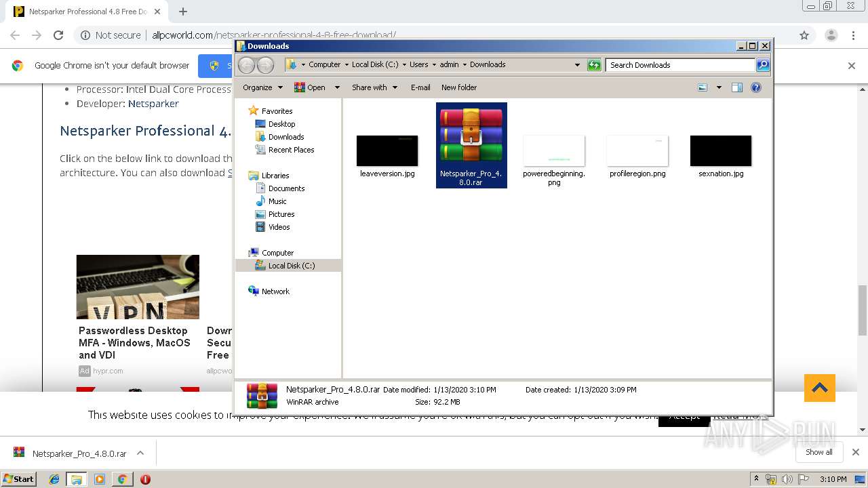Open the Explorer help icon
The width and height of the screenshot is (868, 488).
(756, 87)
